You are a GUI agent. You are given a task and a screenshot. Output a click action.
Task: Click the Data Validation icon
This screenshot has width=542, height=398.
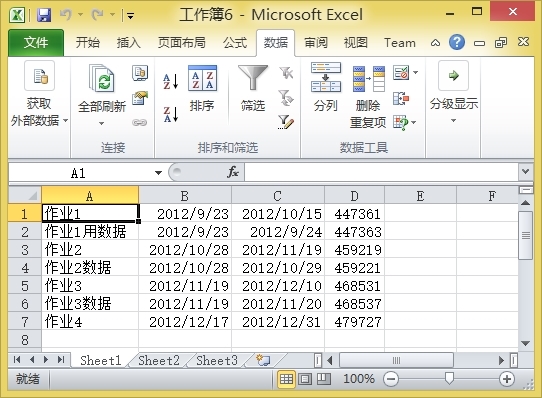click(x=401, y=73)
